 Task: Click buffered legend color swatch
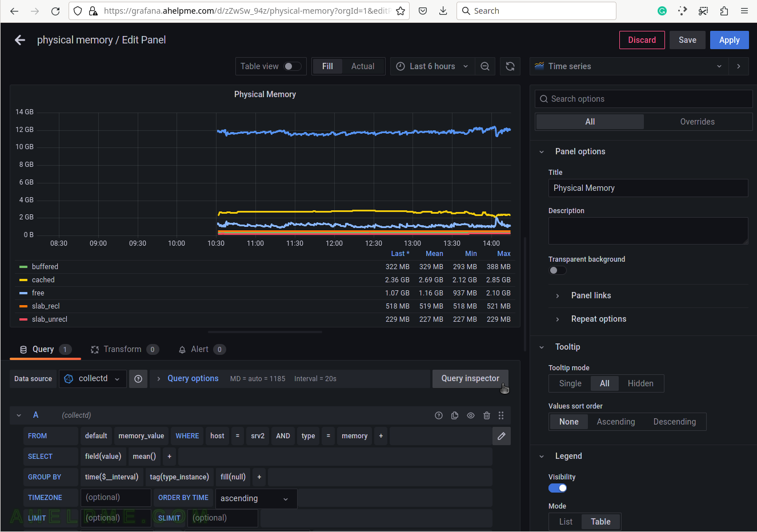coord(23,267)
